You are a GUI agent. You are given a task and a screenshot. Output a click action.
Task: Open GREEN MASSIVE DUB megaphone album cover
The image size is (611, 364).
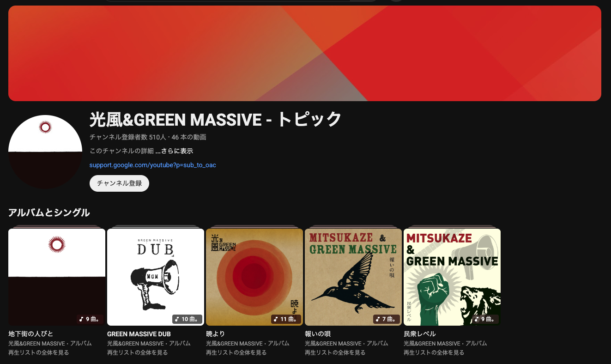[x=156, y=277]
